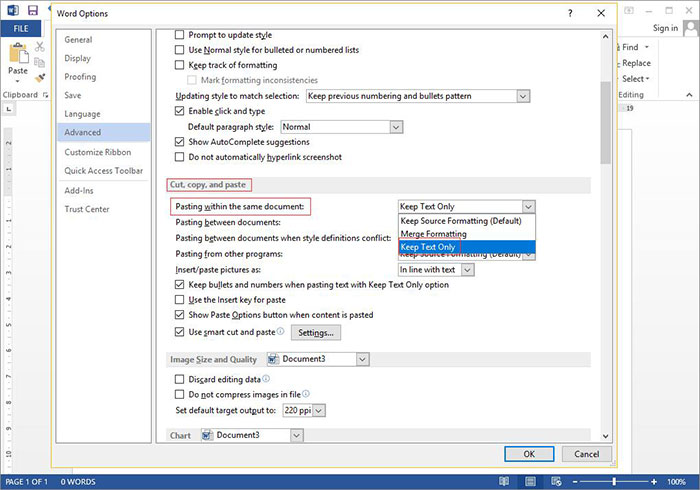Open the Language options category
This screenshot has height=490, width=700.
coord(104,114)
